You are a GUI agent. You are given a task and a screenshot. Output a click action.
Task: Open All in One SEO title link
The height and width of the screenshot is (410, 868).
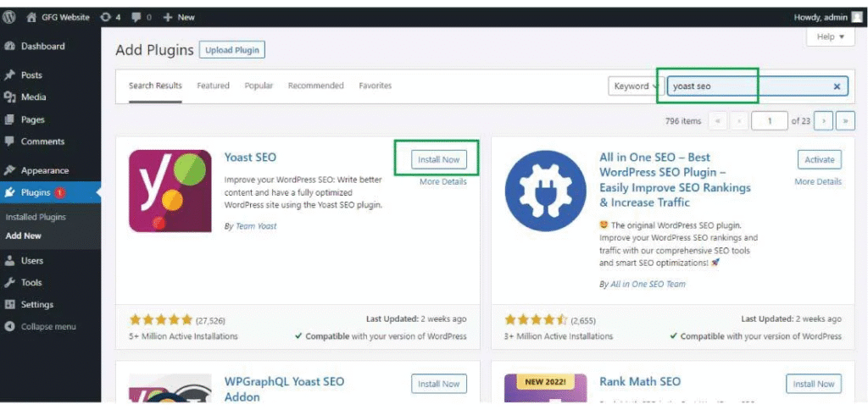(675, 180)
